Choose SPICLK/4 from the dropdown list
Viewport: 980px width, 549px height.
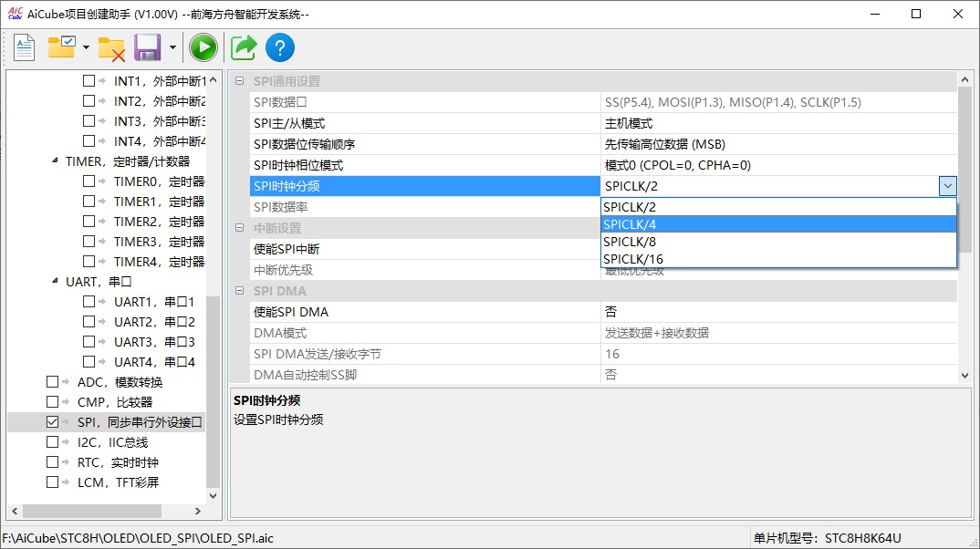click(778, 224)
